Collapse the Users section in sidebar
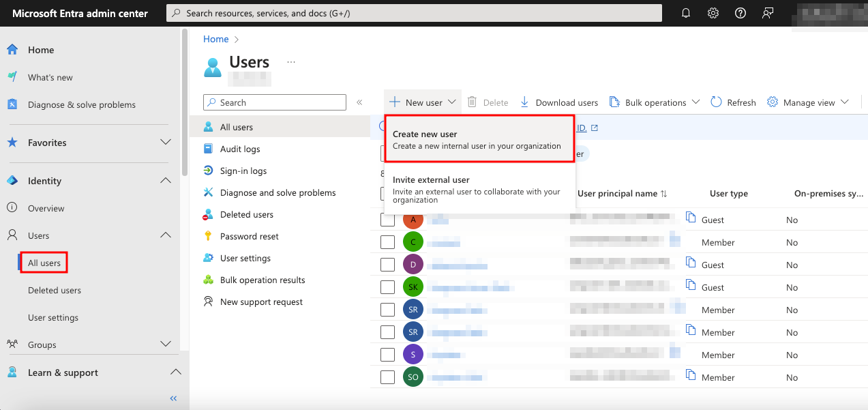868x410 pixels. (165, 235)
